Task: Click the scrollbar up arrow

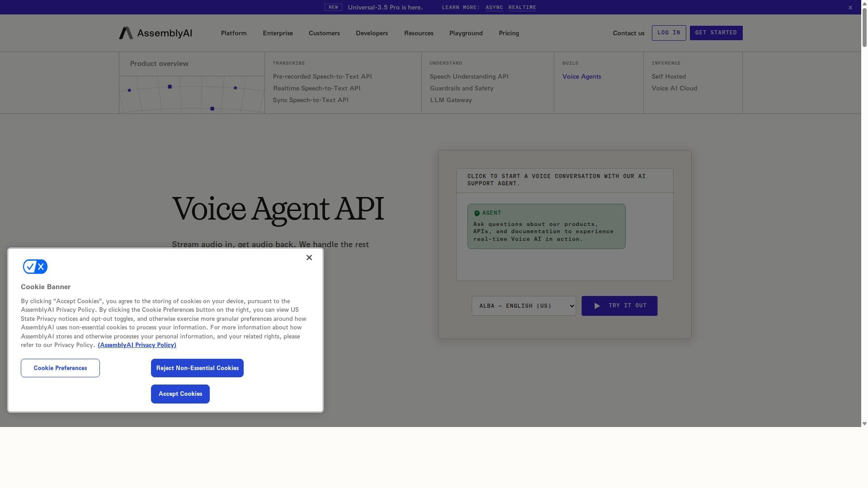Action: [x=864, y=3]
